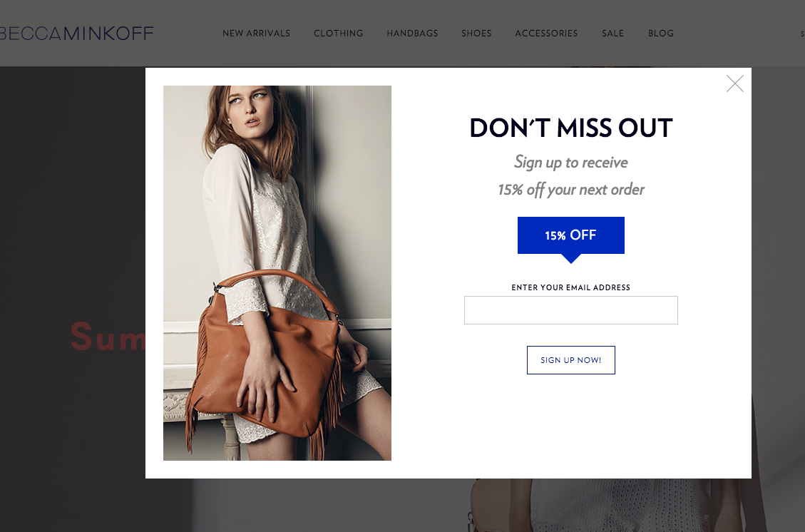This screenshot has width=805, height=532.
Task: Open the Blog link
Action: tap(661, 34)
